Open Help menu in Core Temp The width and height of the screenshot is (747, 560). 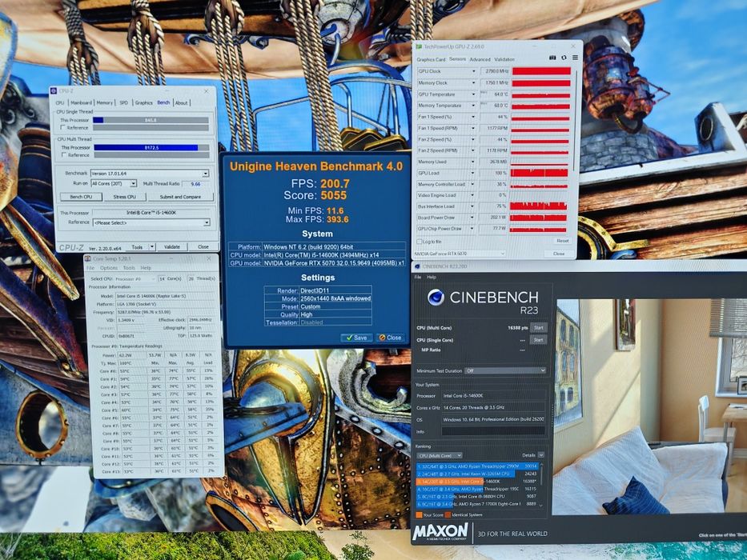[145, 268]
